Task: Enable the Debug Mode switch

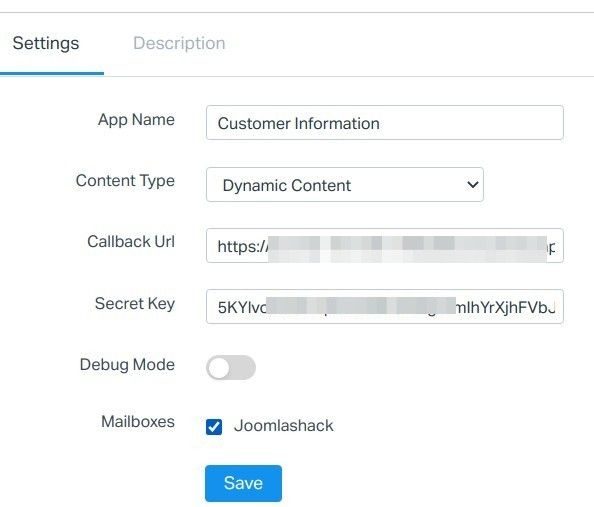Action: [231, 367]
